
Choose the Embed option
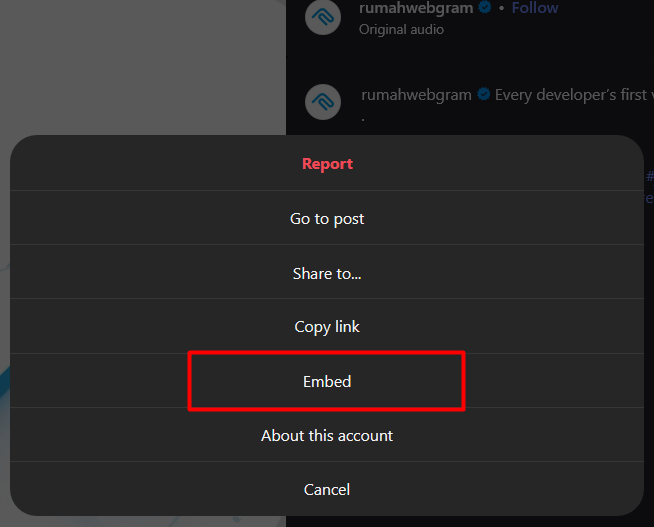(327, 381)
